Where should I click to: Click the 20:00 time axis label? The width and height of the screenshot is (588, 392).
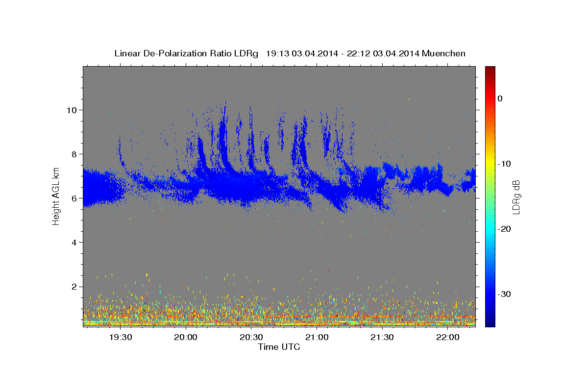(x=186, y=337)
